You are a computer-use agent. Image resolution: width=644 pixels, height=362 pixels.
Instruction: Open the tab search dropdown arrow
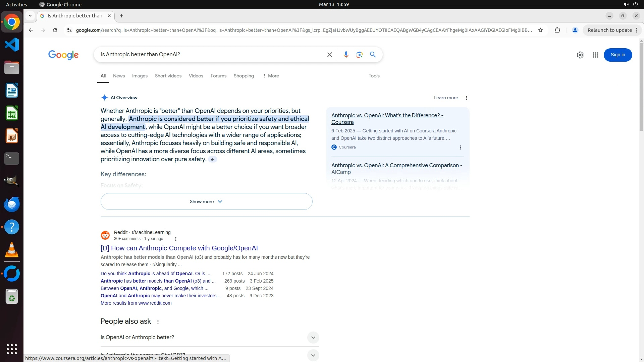tap(30, 16)
